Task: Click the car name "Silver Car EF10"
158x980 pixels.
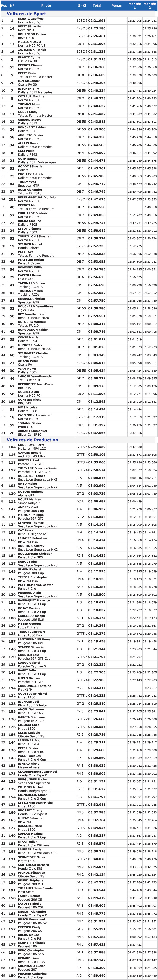Action: (x=30, y=434)
